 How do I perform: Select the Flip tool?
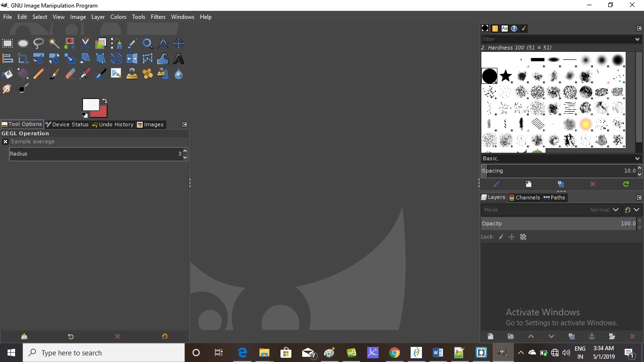[132, 59]
